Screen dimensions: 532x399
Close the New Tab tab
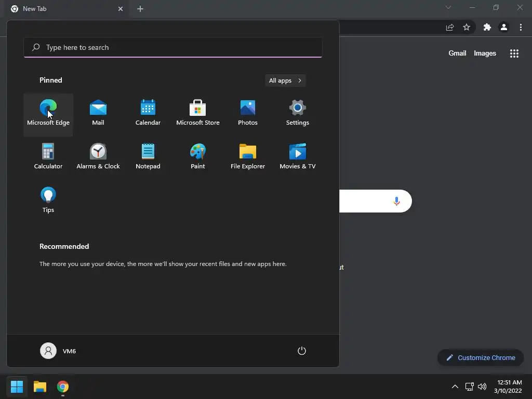click(x=121, y=9)
